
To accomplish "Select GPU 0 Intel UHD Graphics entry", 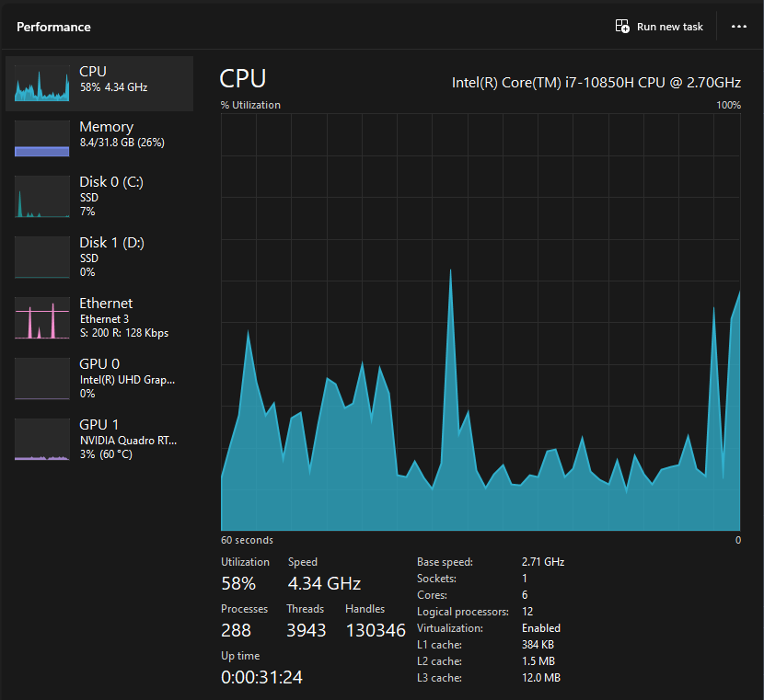I will (x=106, y=377).
